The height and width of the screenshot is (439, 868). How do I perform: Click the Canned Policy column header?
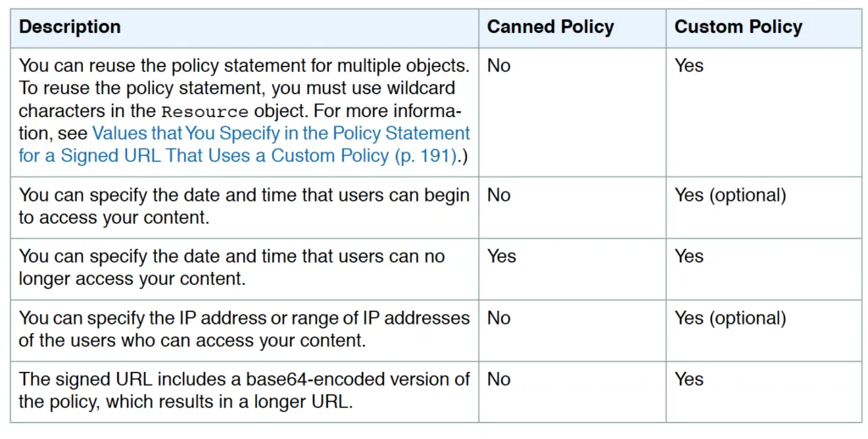point(550,26)
